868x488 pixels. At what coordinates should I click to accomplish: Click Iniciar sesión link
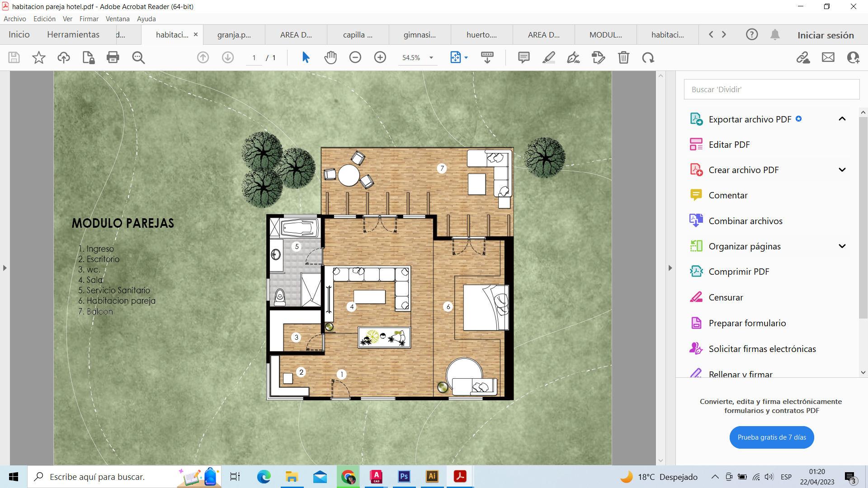click(825, 35)
